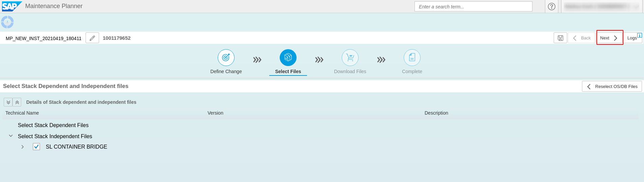This screenshot has height=182, width=644.
Task: Expand all rows with double-down arrow
Action: (8, 102)
